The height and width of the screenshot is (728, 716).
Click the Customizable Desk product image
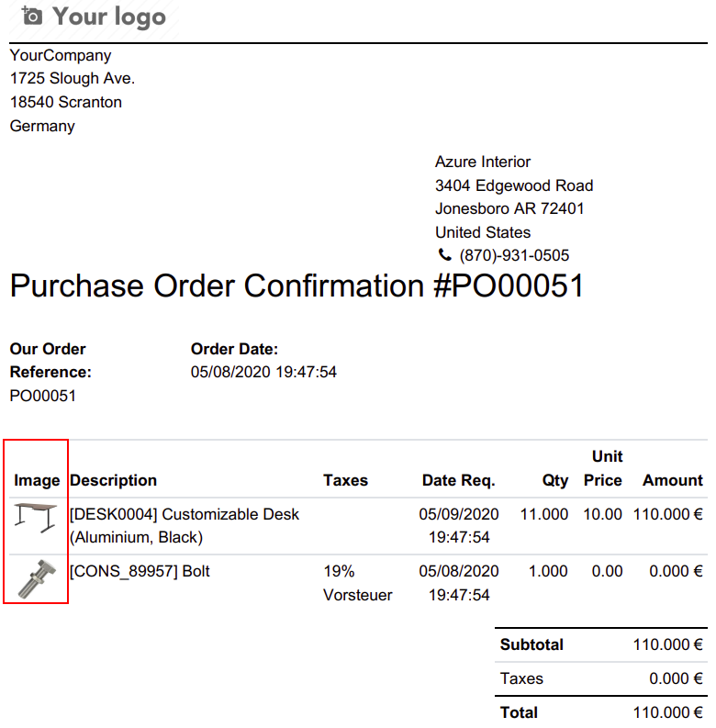(36, 519)
